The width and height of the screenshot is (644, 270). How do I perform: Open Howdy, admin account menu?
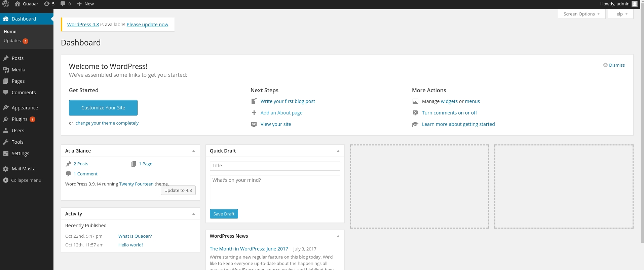[618, 4]
